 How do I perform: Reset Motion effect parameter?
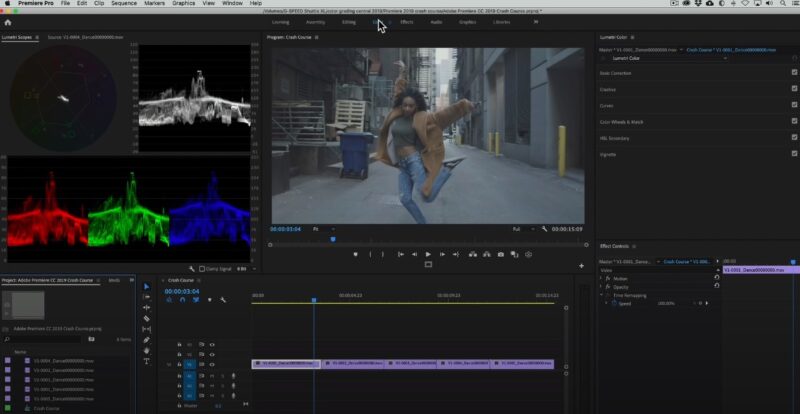717,278
